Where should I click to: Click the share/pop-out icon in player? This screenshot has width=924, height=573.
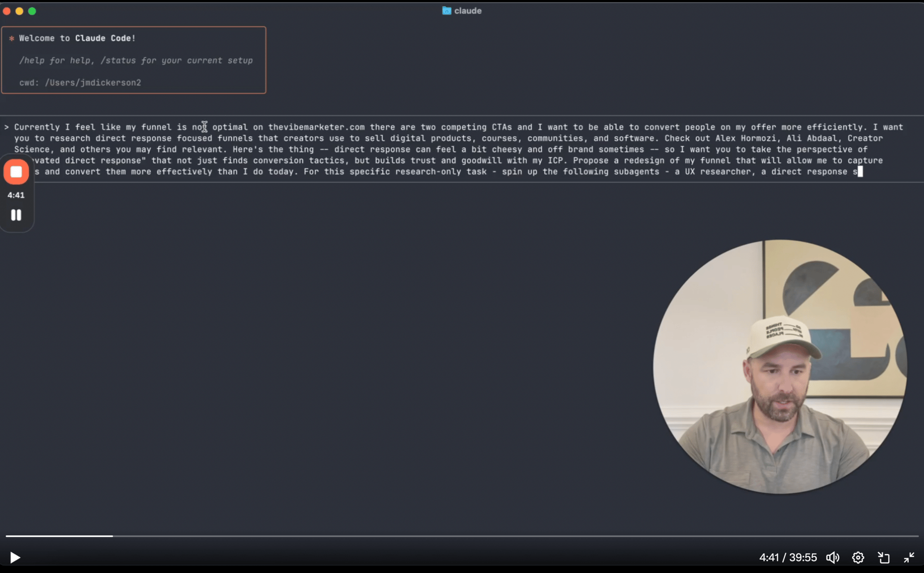884,558
